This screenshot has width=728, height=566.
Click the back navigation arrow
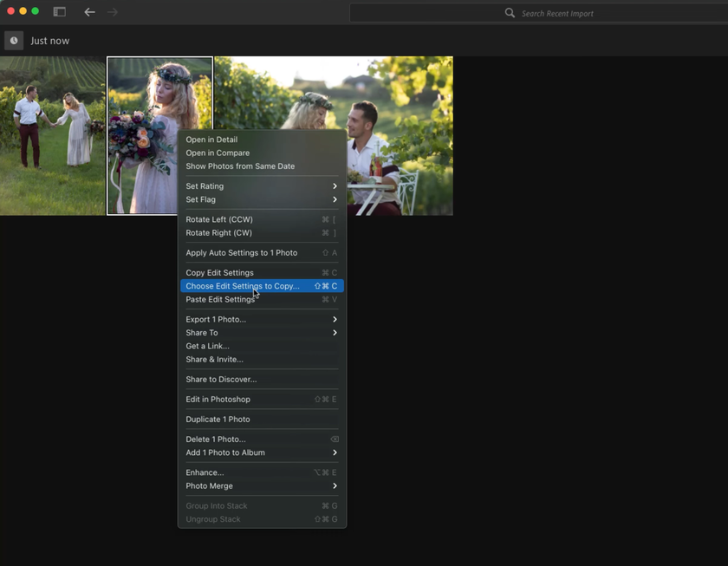(x=89, y=12)
